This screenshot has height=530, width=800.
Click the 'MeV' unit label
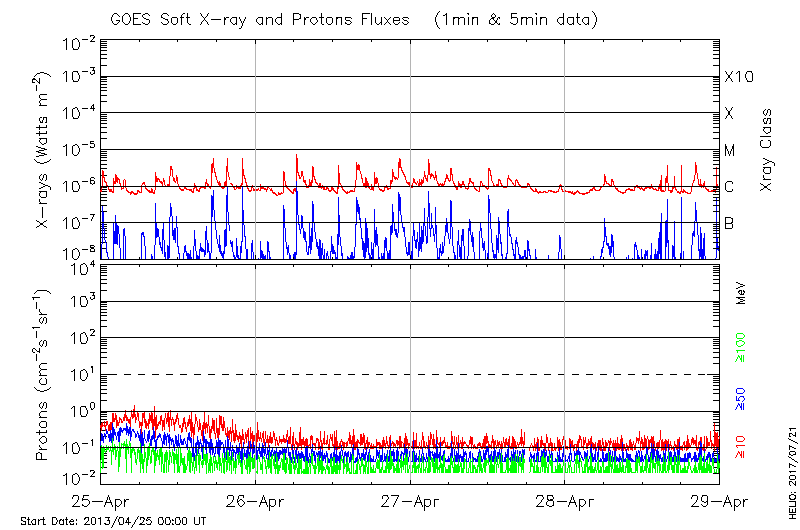(x=741, y=294)
